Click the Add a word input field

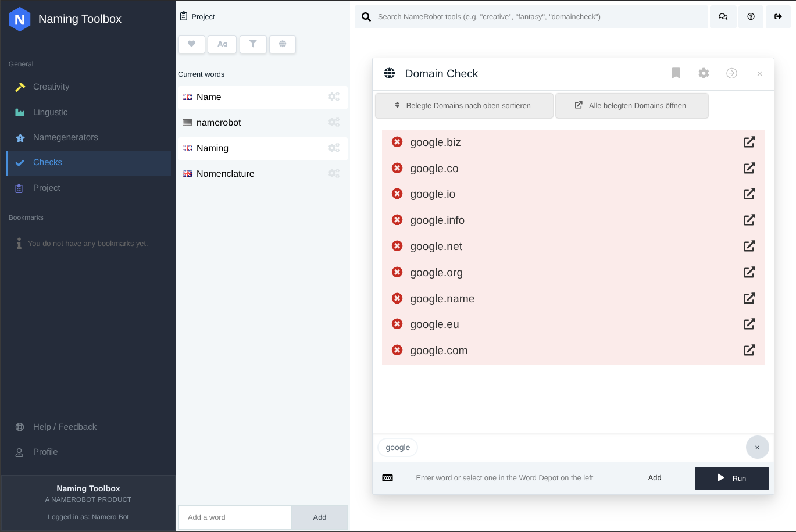coord(234,517)
